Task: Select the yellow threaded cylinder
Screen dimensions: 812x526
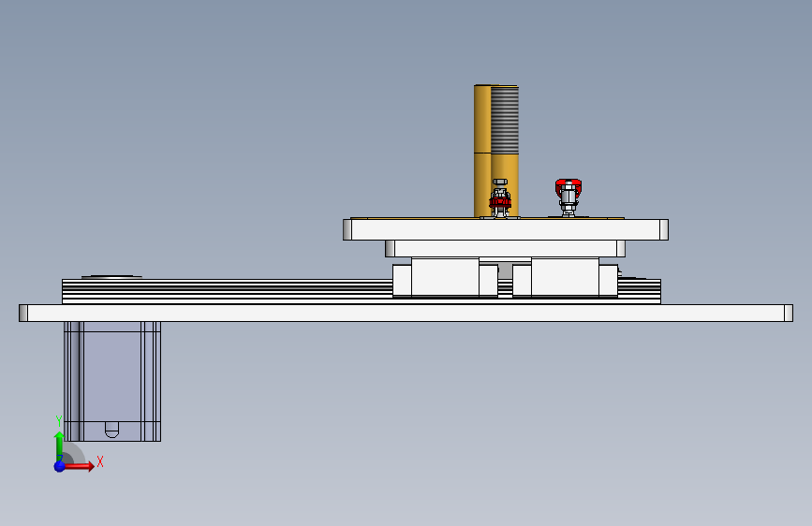Action: (x=496, y=151)
